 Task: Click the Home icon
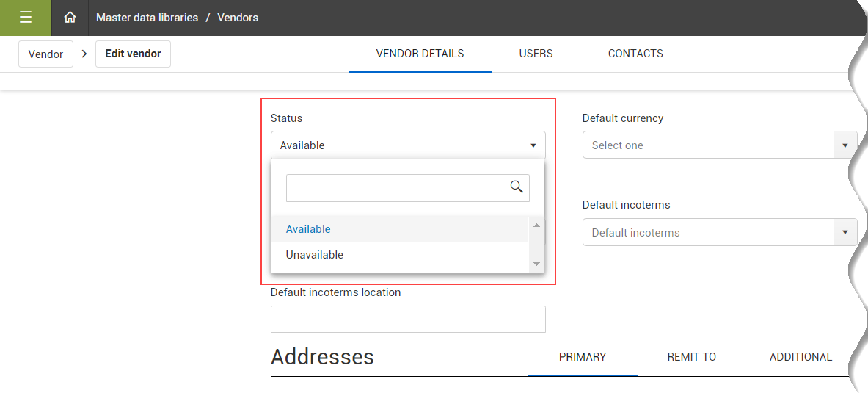pos(70,18)
